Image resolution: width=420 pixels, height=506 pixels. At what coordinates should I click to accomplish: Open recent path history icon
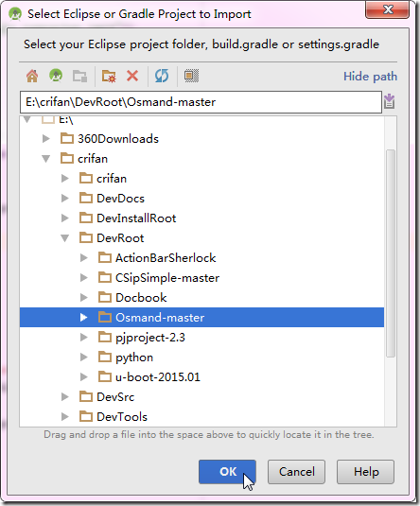coord(390,101)
